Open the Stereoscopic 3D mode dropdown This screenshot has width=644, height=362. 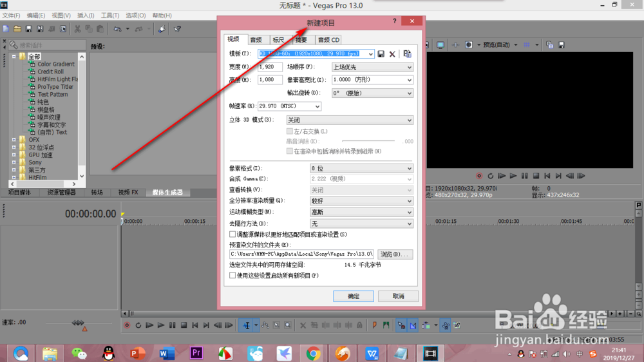(350, 120)
